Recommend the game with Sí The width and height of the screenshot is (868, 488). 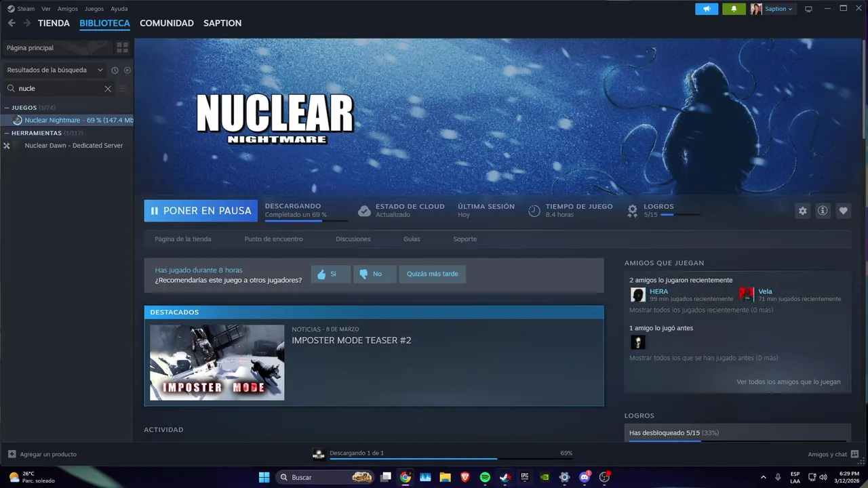331,274
